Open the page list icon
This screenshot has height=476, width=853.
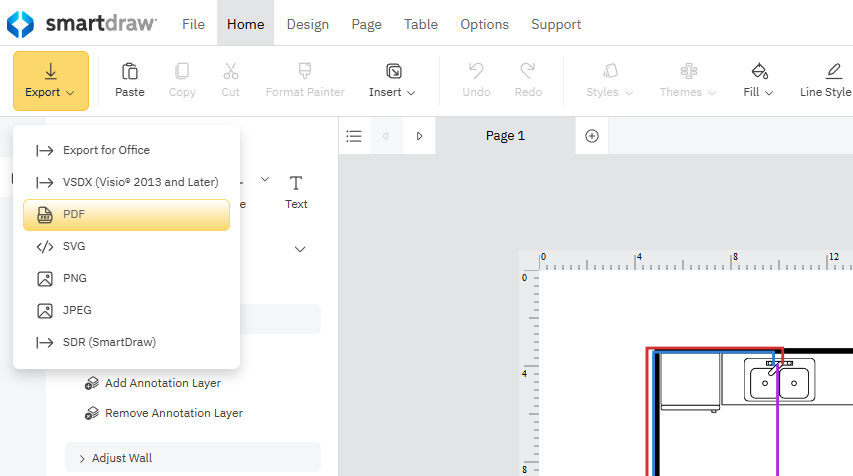354,136
